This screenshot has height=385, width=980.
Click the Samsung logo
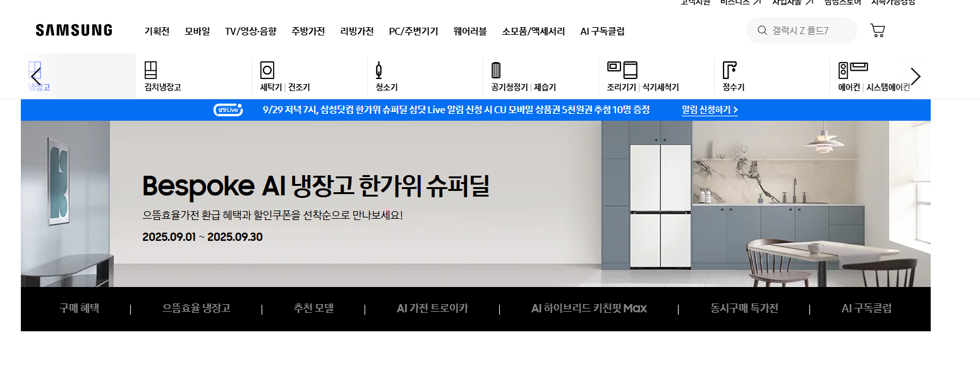(74, 30)
